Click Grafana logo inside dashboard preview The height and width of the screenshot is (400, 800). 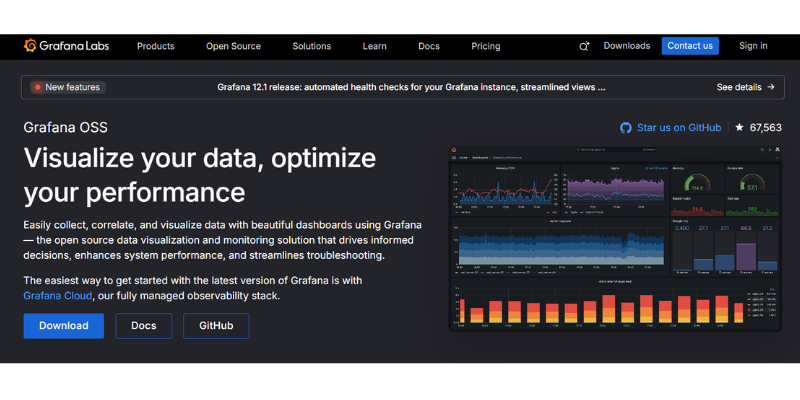tap(455, 149)
